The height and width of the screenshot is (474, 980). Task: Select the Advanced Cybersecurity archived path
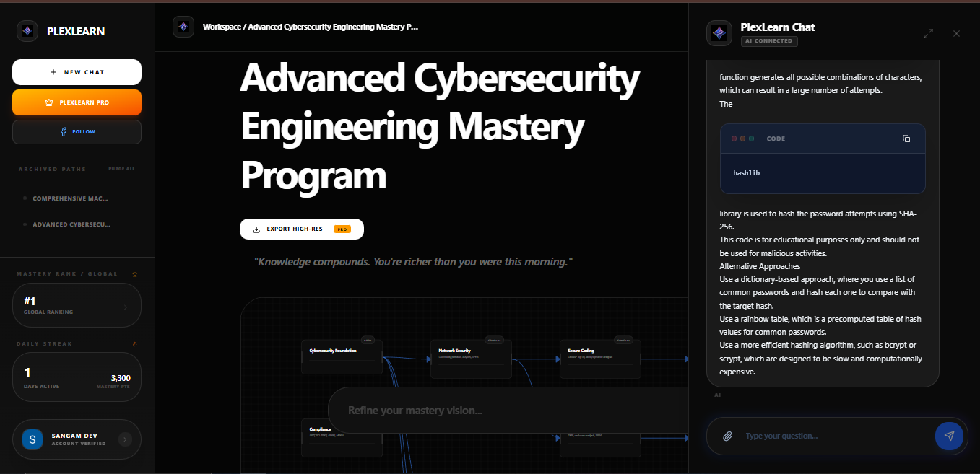click(70, 224)
